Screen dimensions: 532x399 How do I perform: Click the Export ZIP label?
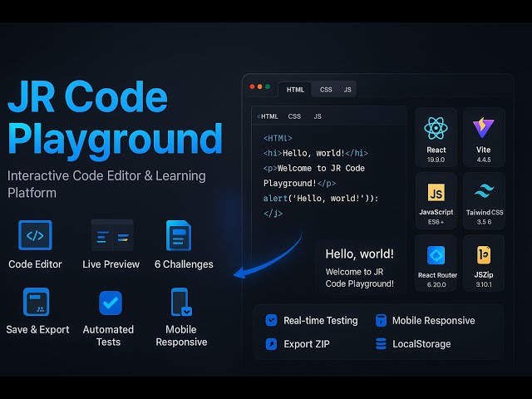[307, 344]
